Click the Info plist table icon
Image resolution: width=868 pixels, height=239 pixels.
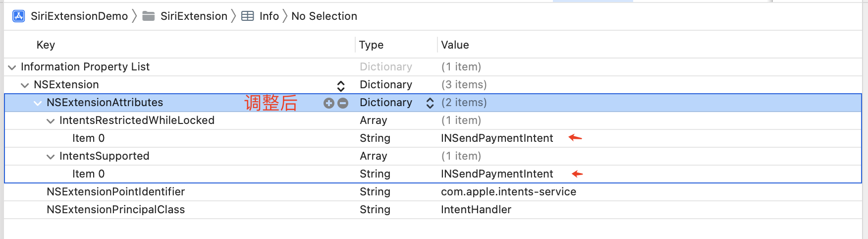point(247,16)
